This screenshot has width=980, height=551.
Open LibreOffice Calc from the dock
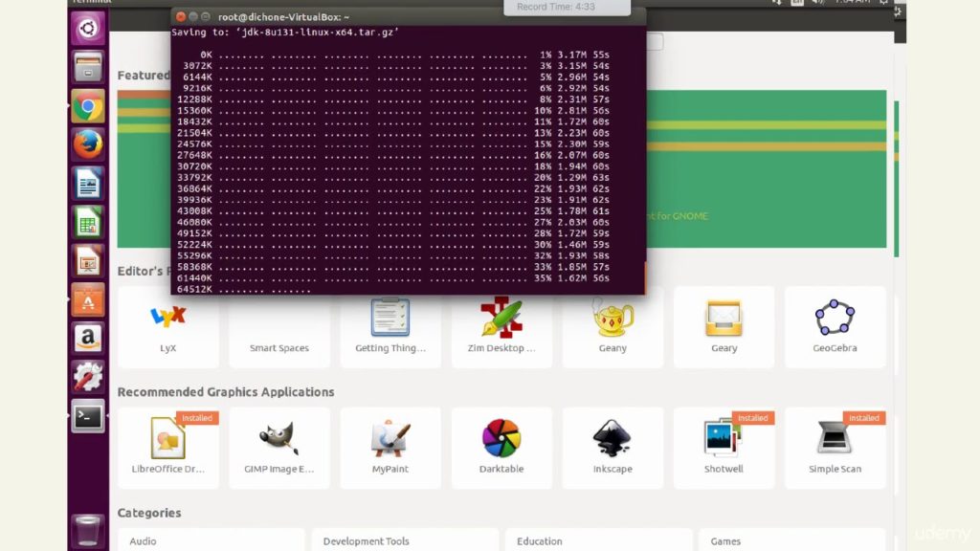87,222
